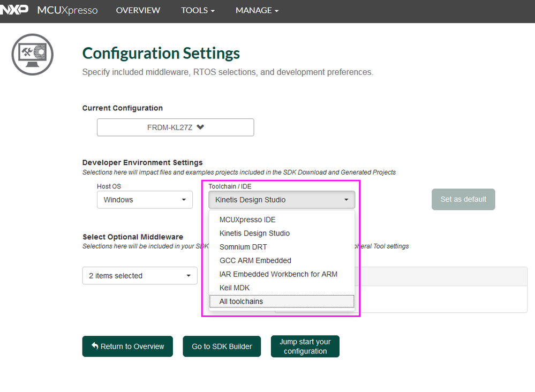Select All toolchains option
Image resolution: width=535 pixels, height=392 pixels.
click(x=282, y=301)
